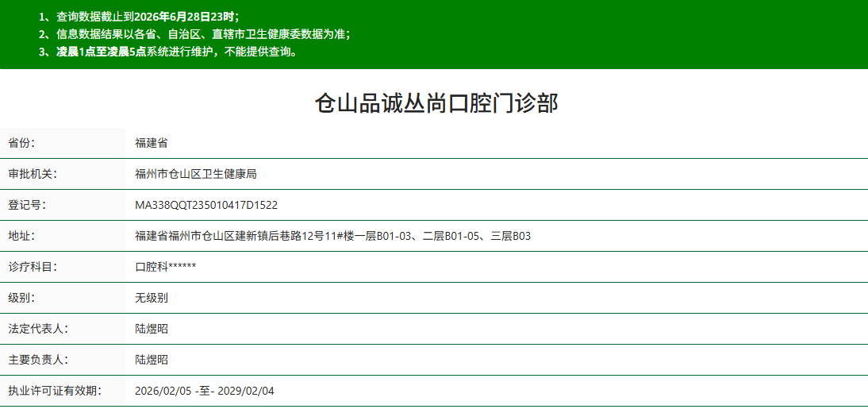Click 陆煜昭 in the 法定代表人 row
This screenshot has height=409, width=868.
point(151,330)
